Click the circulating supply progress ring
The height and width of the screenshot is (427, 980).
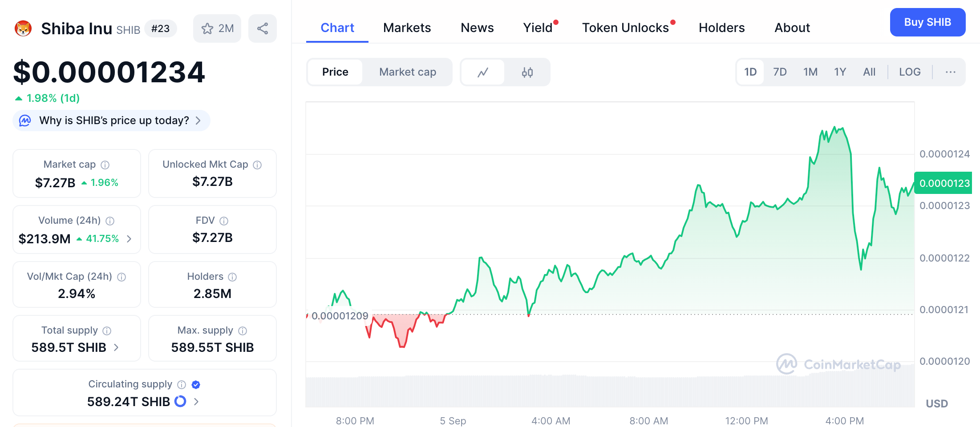coord(180,402)
